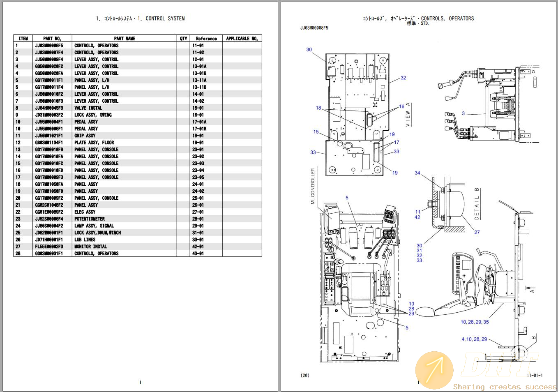This screenshot has height=392, width=558.
Task: Click callout 34 on the detail drawing
Action: click(417, 173)
